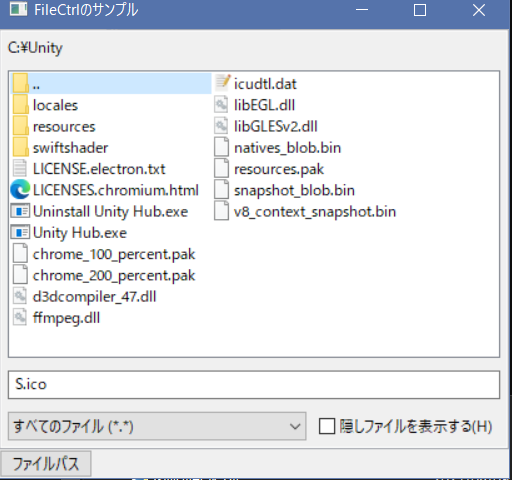Screen dimensions: 512x480
Task: Click the ファイルパス button
Action: [46, 464]
